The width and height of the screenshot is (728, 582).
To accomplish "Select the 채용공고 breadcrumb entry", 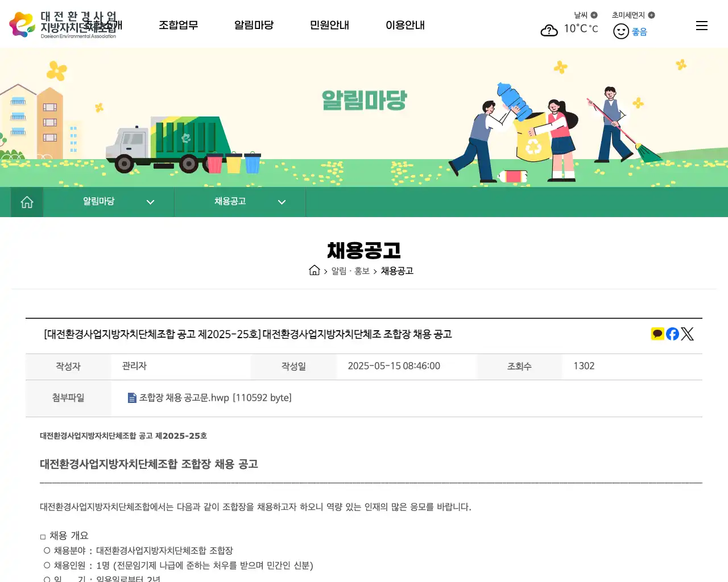I will 397,271.
